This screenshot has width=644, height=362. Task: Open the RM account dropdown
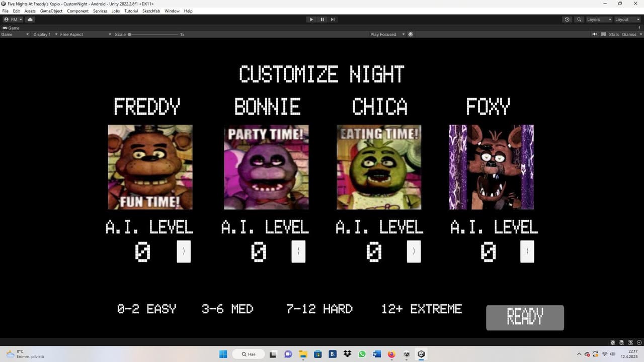pyautogui.click(x=13, y=19)
